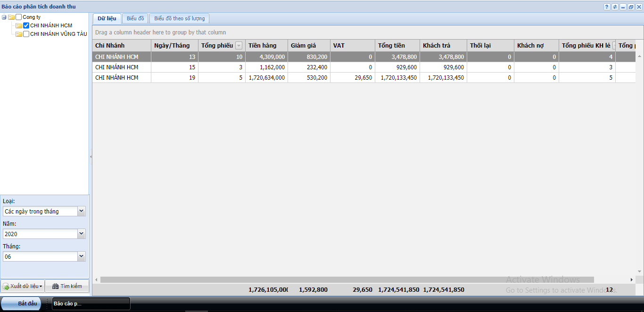Open the Năm dropdown showing 2020
The width and height of the screenshot is (644, 312).
[82, 234]
